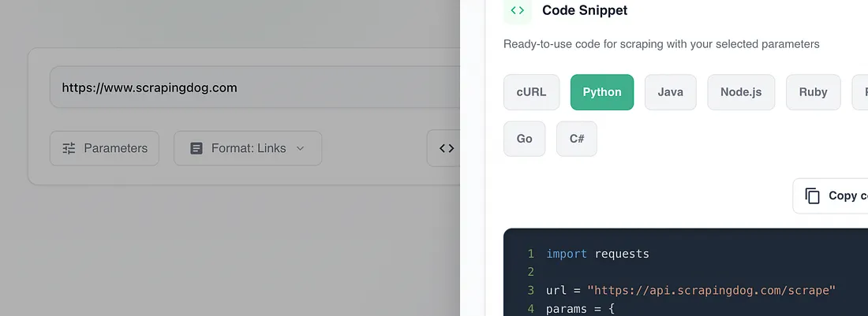This screenshot has width=868, height=316.
Task: Click the document icon beside Format: Links
Action: 196,148
